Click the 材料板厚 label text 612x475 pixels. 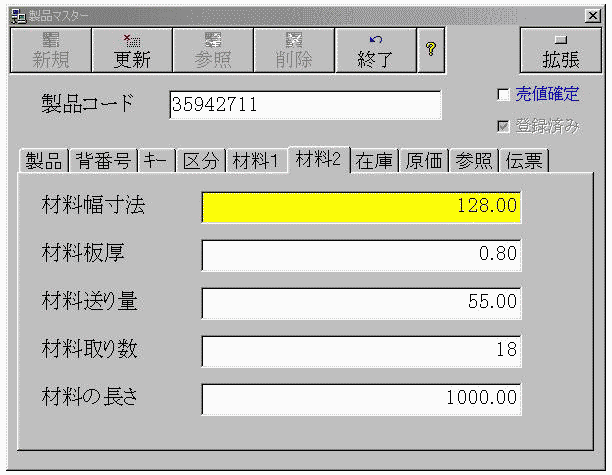coord(83,253)
